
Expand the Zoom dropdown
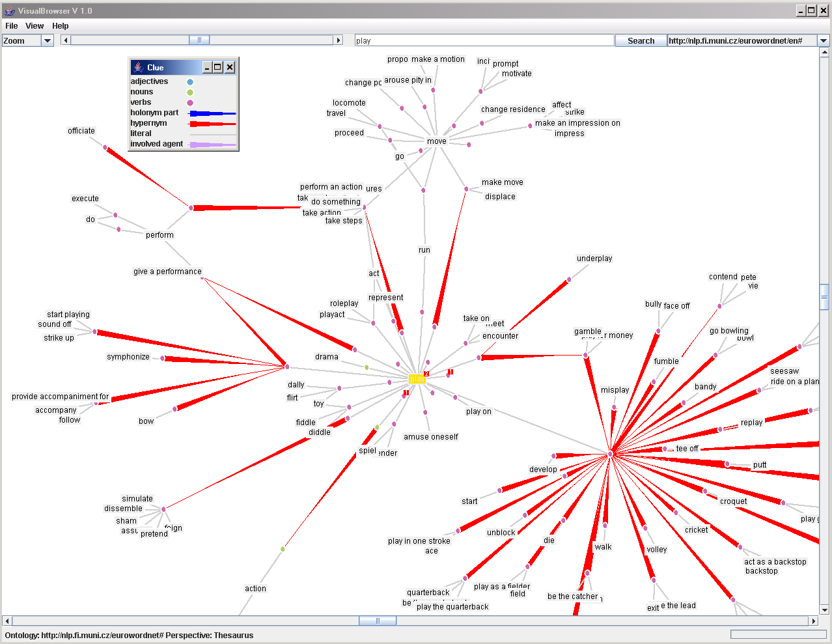(x=47, y=40)
